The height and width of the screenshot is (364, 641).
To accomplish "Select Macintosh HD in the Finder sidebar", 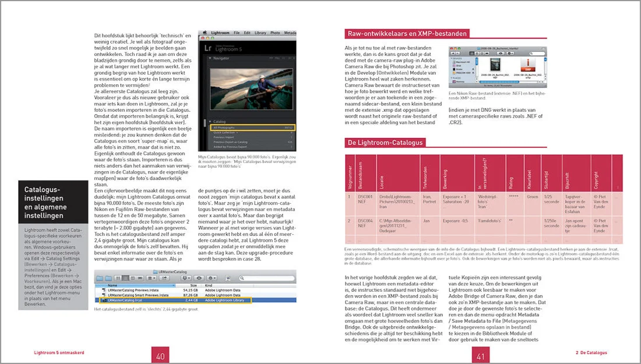I will (x=460, y=62).
